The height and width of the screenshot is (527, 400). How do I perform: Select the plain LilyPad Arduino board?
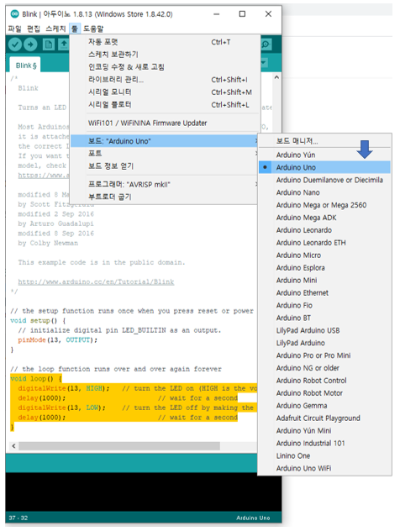point(324,343)
